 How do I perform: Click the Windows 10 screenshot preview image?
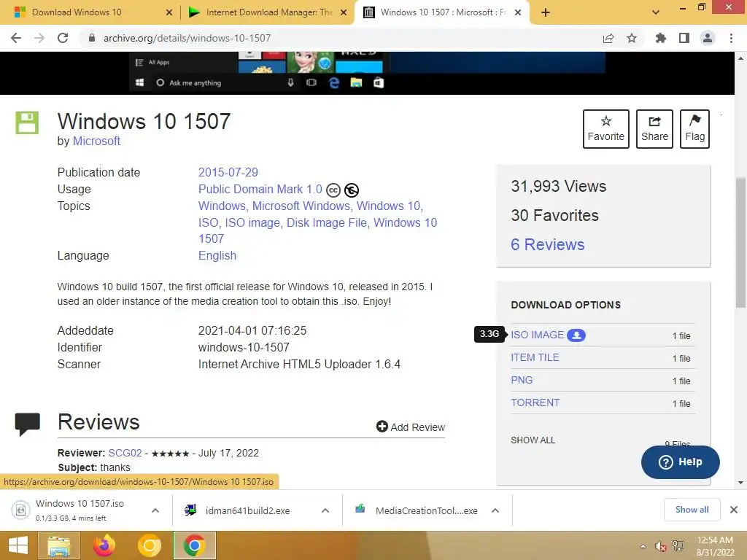click(x=367, y=74)
